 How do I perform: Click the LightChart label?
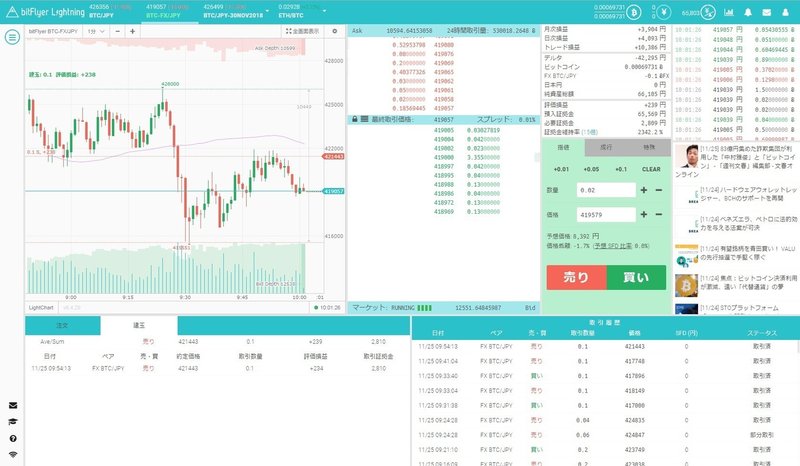[x=41, y=308]
